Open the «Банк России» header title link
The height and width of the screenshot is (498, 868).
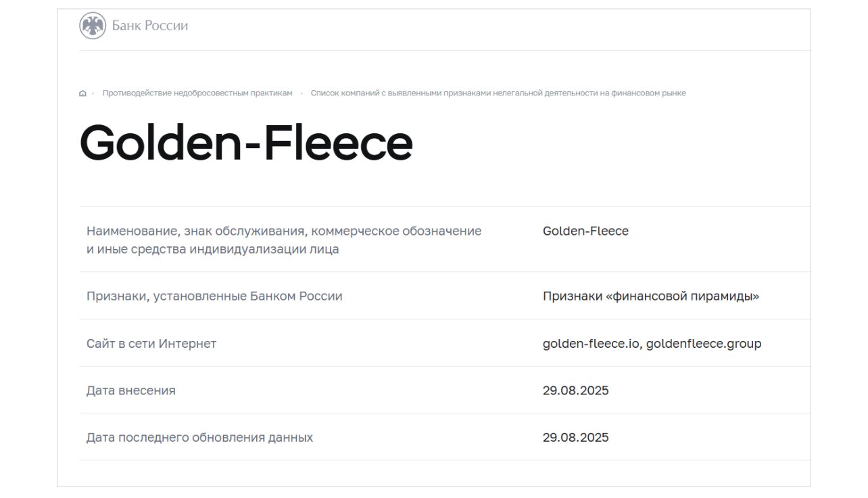[x=150, y=26]
